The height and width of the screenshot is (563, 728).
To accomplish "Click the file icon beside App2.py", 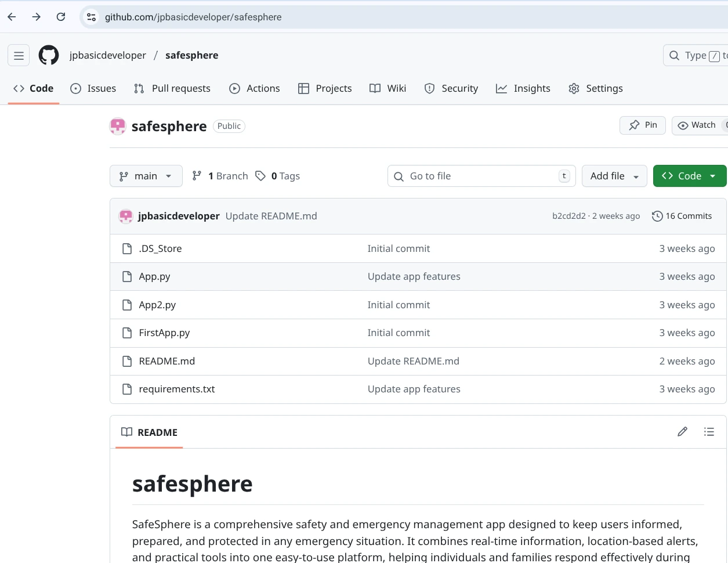I will click(127, 305).
